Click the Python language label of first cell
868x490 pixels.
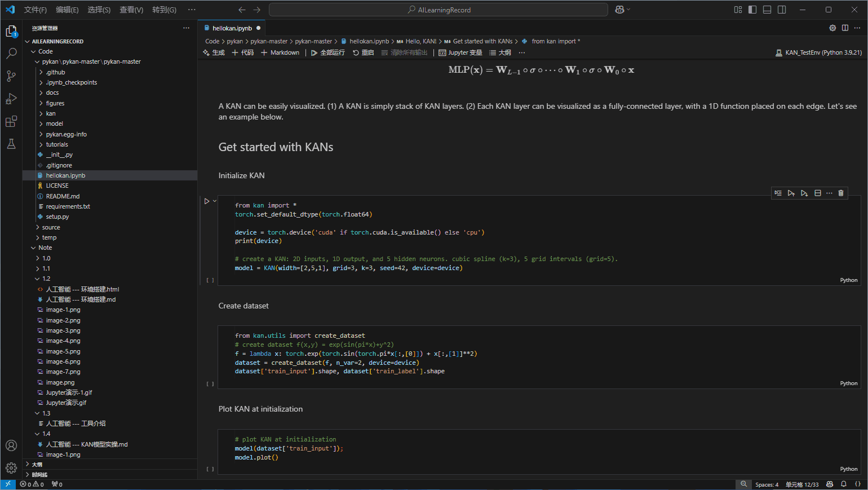[849, 280]
